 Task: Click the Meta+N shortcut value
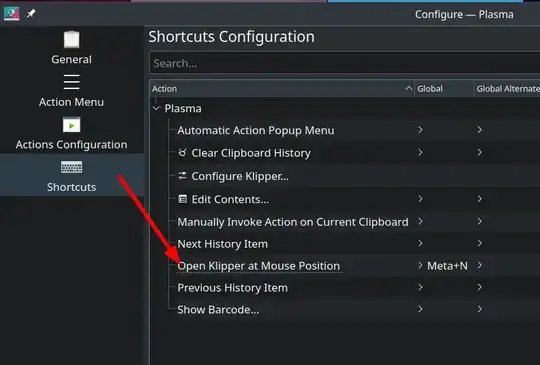[447, 265]
